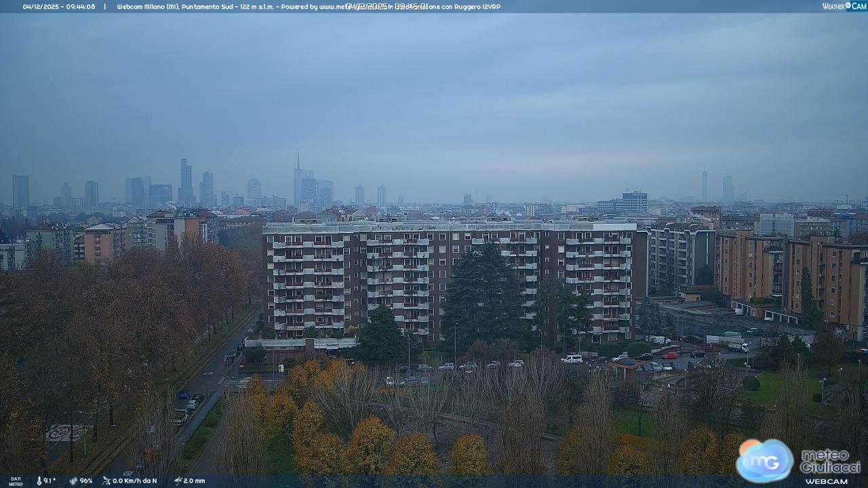Viewport: 868px width, 488px height.
Task: Click the WEBCAM text under the logo
Action: click(x=826, y=481)
